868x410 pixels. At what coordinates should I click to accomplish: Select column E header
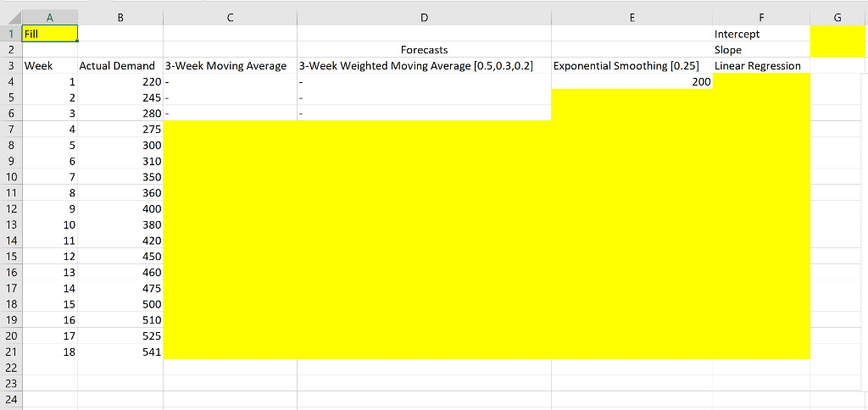click(x=632, y=18)
